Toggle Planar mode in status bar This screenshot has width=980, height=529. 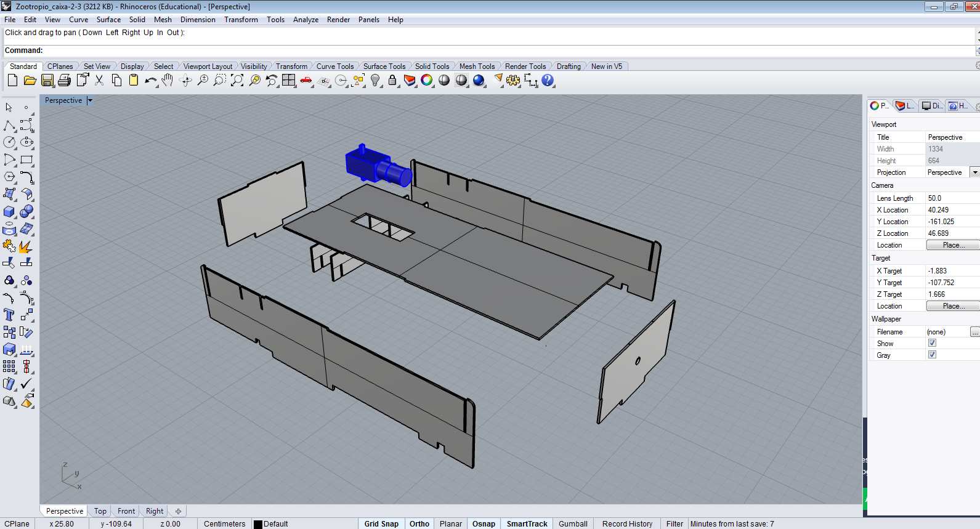coord(451,523)
